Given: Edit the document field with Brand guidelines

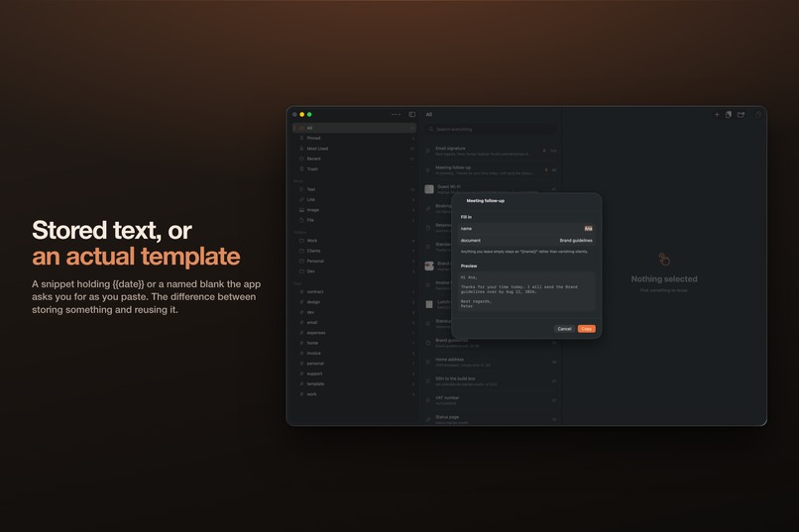Looking at the screenshot, I should [x=526, y=241].
